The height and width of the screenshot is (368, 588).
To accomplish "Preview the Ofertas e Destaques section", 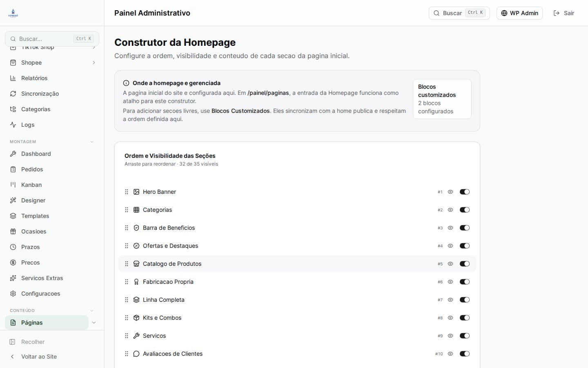I will tap(450, 246).
